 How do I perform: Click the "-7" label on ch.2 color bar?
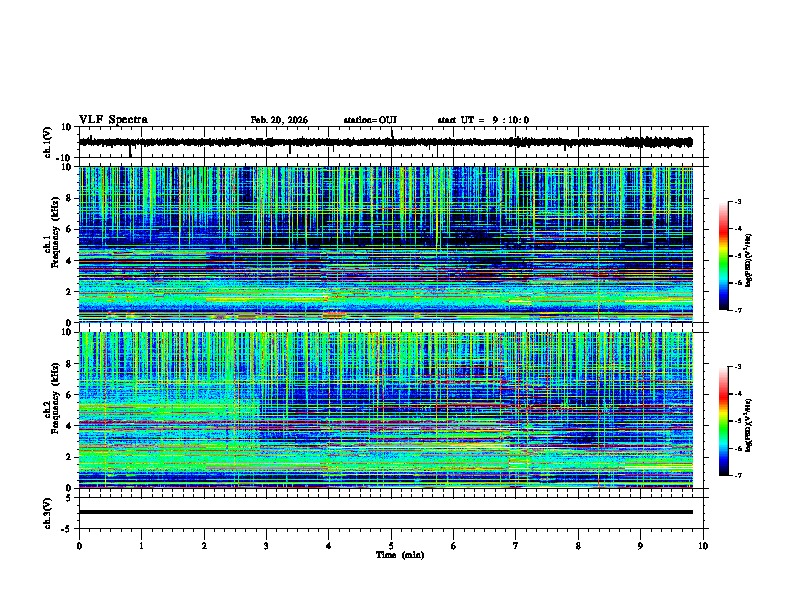coord(737,475)
